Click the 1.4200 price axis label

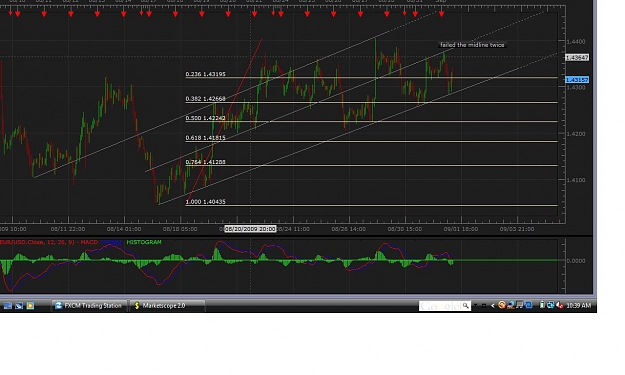pyautogui.click(x=576, y=134)
